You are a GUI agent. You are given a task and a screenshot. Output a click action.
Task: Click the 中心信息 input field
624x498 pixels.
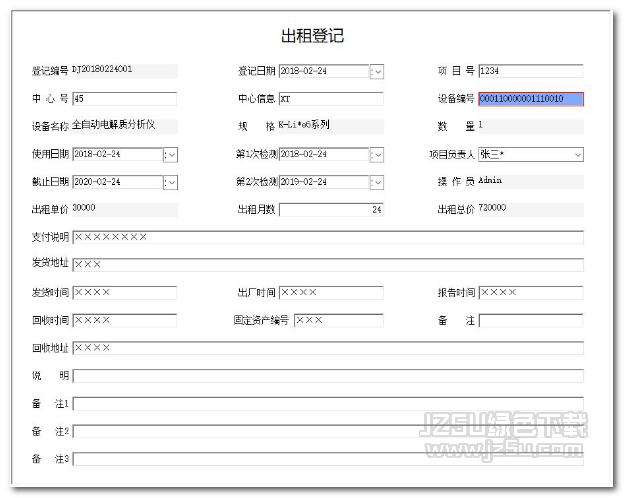point(331,99)
